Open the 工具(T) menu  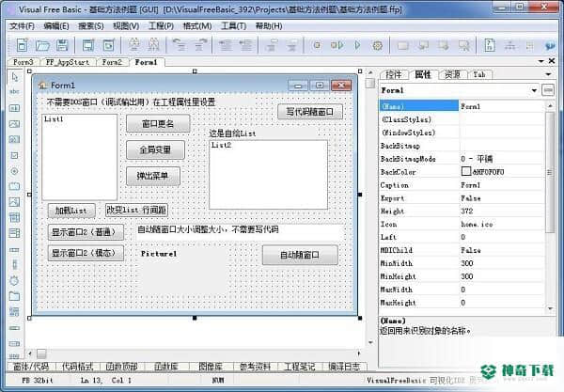233,26
